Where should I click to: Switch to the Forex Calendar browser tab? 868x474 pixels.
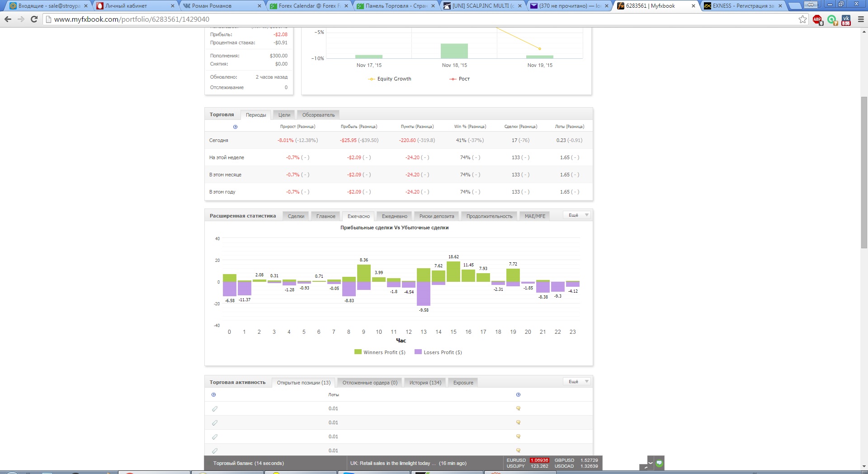point(309,6)
